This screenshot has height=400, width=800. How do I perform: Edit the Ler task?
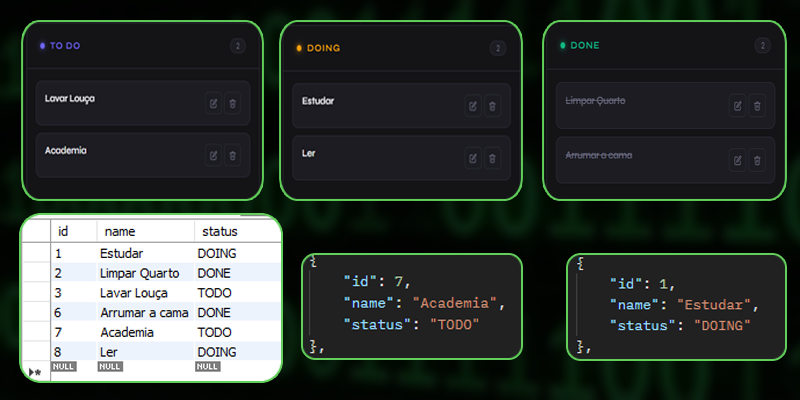(x=473, y=158)
